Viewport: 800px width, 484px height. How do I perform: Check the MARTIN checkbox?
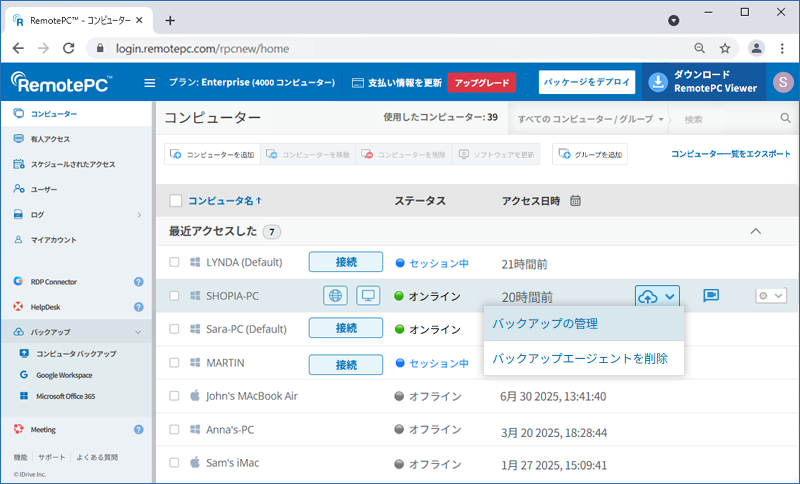click(x=174, y=363)
